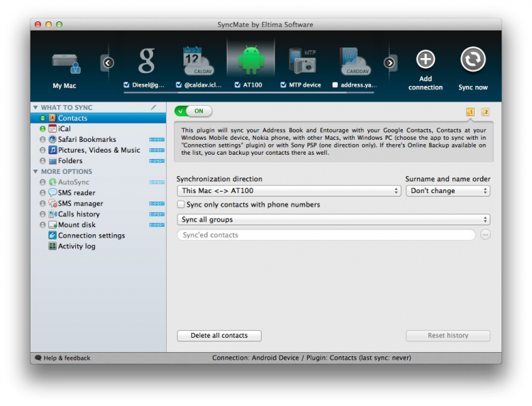Image resolution: width=532 pixels, height=406 pixels.
Task: Select iCal in the sidebar
Action: click(x=98, y=128)
